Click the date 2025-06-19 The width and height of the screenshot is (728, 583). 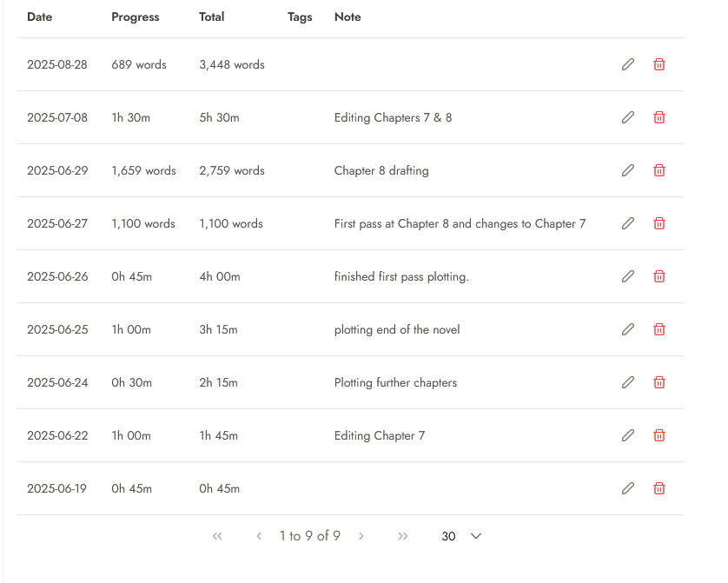(56, 488)
